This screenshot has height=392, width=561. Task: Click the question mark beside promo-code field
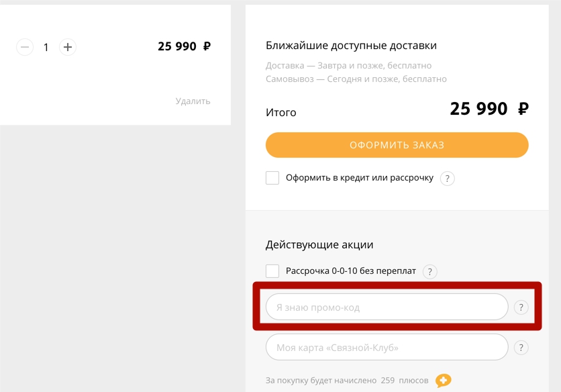point(521,307)
